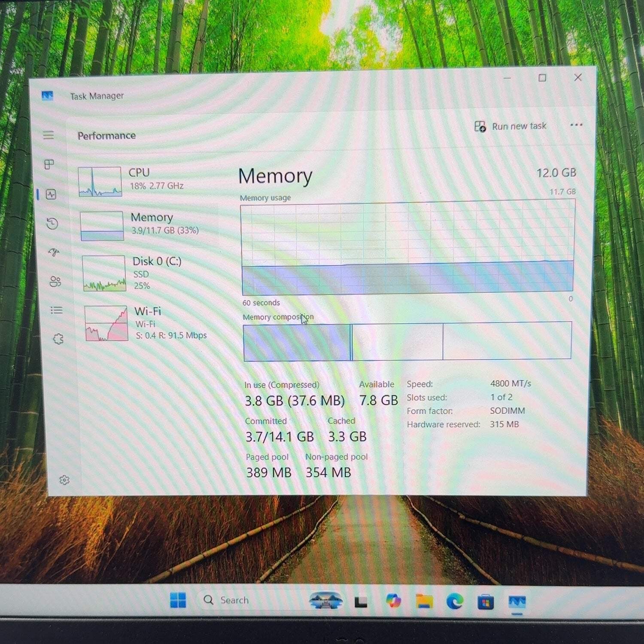Click the Task Manager taskbar icon

pos(517,602)
